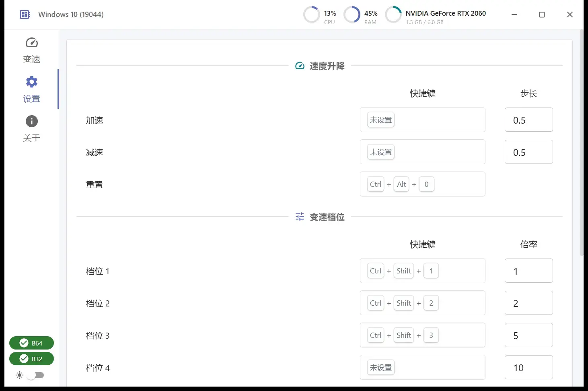
Task: Click the 减速 row label
Action: (x=95, y=152)
